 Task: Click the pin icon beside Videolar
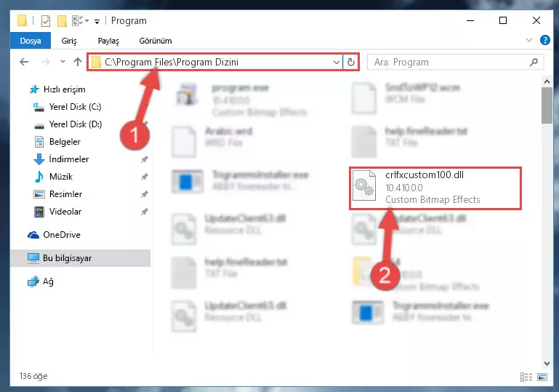(144, 212)
